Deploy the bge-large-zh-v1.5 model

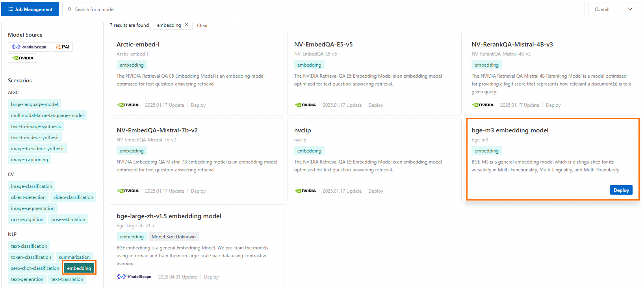[x=211, y=277]
